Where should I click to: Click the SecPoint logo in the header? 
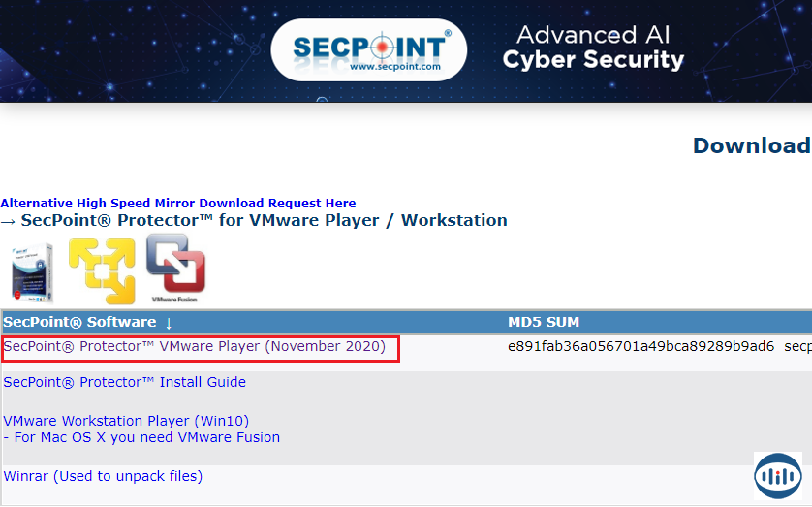tap(368, 48)
